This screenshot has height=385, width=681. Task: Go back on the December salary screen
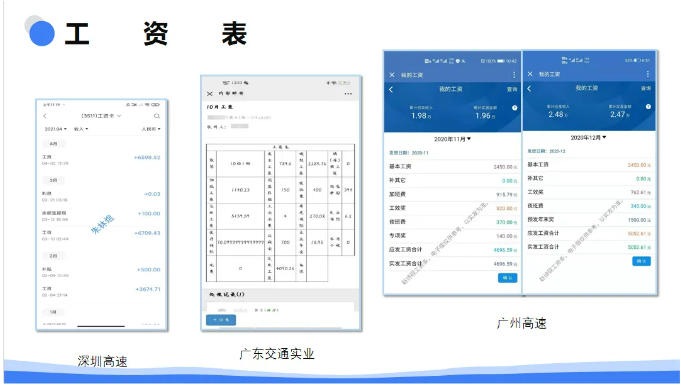coord(529,88)
